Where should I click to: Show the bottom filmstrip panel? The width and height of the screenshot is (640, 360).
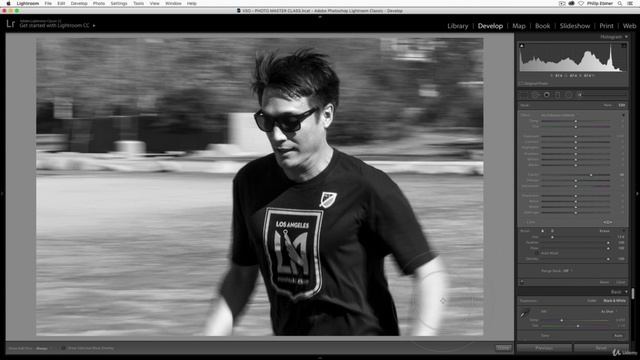(320, 358)
